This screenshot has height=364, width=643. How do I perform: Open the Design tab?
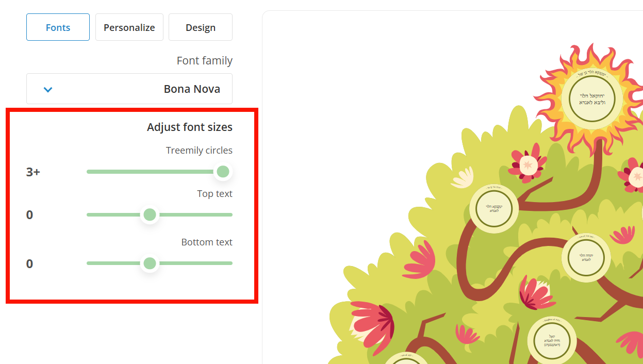tap(200, 27)
